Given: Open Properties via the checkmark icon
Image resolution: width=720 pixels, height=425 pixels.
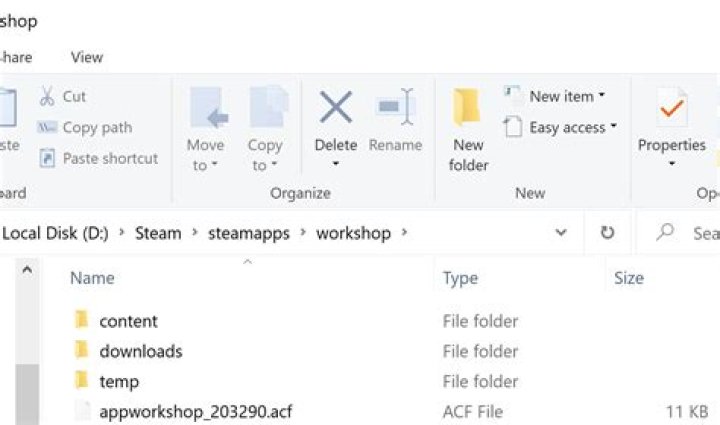Looking at the screenshot, I should (672, 107).
